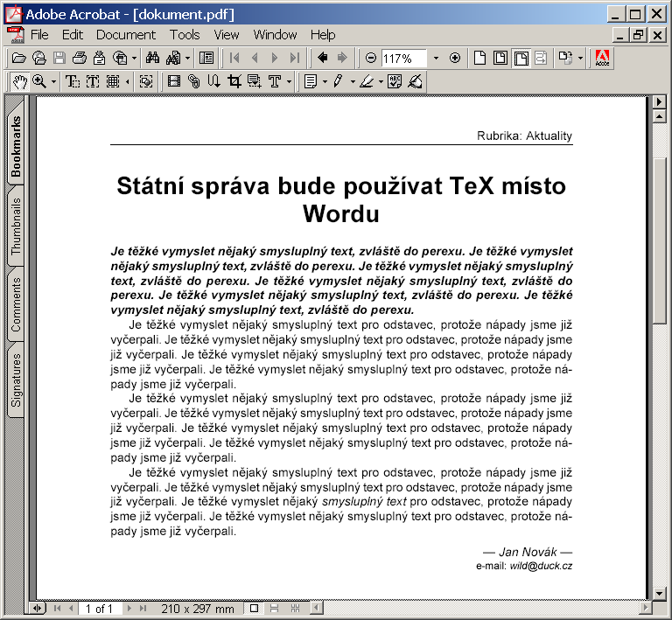Click the Zoom Out minus button

[371, 58]
